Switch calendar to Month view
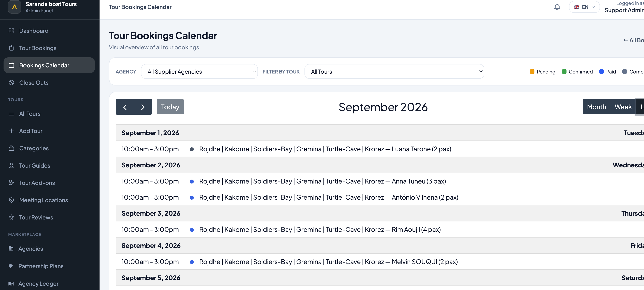This screenshot has width=644, height=290. point(597,107)
